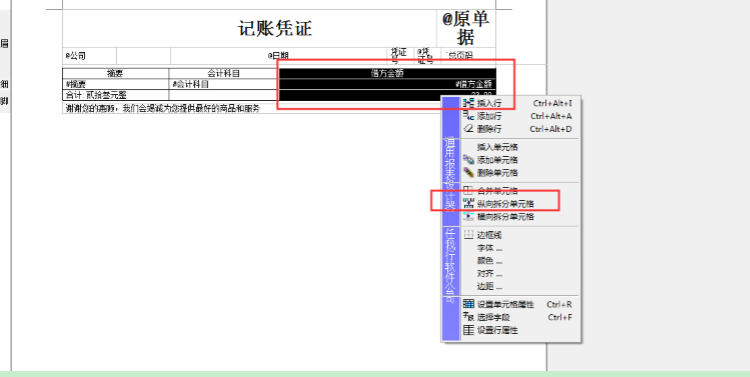Screen dimensions: 750x377
Task: Click the 设置行属性 row icon
Action: 469,330
